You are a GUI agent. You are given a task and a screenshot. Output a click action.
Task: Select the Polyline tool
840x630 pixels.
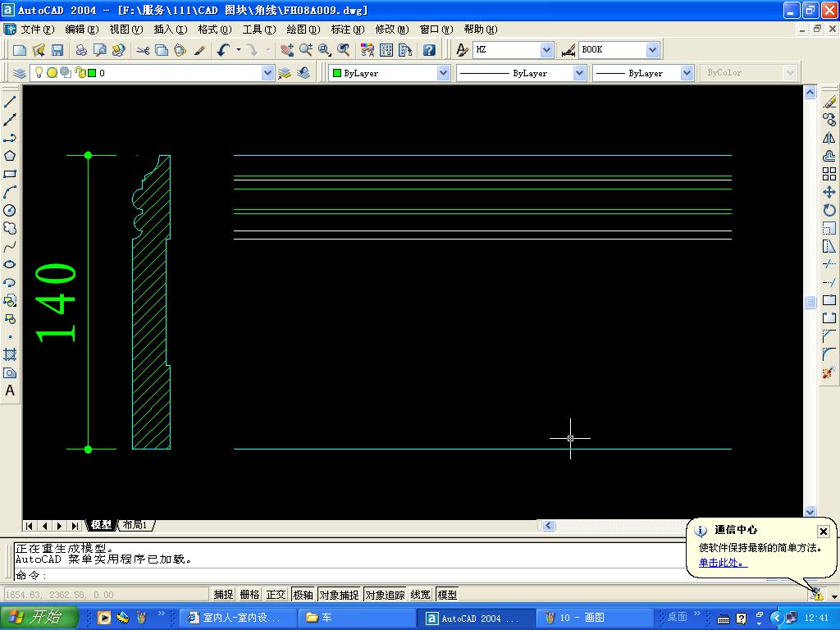pos(10,138)
